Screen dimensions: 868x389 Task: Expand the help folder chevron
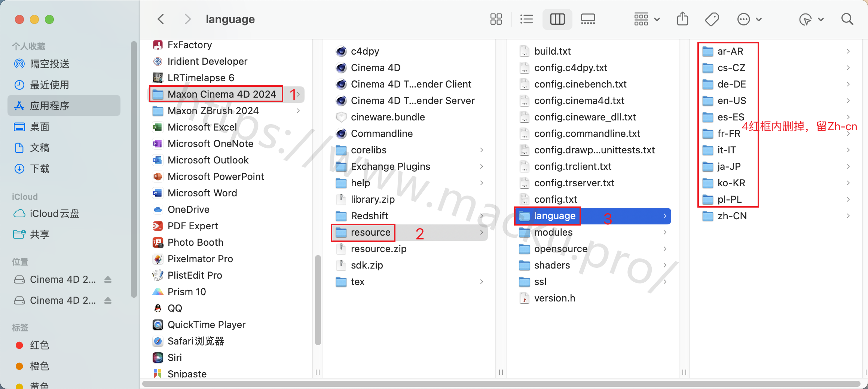(482, 183)
